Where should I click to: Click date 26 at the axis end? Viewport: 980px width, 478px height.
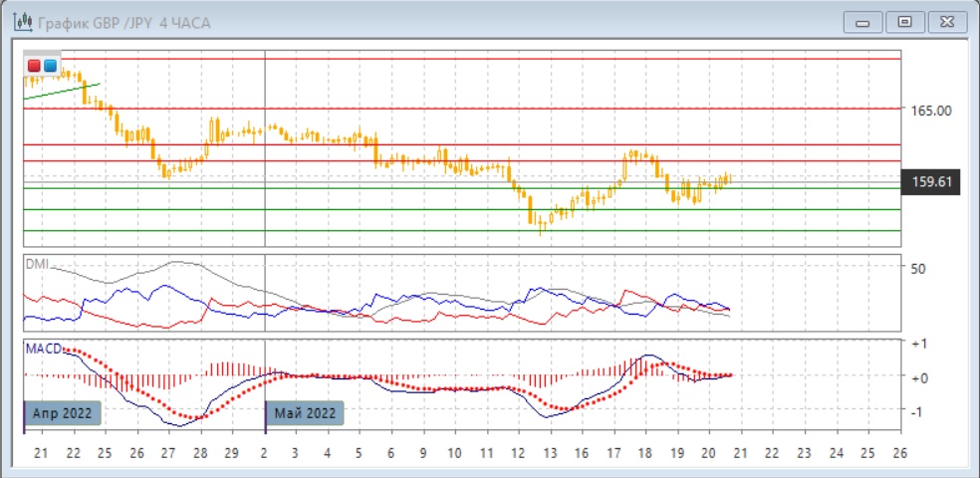coord(900,453)
